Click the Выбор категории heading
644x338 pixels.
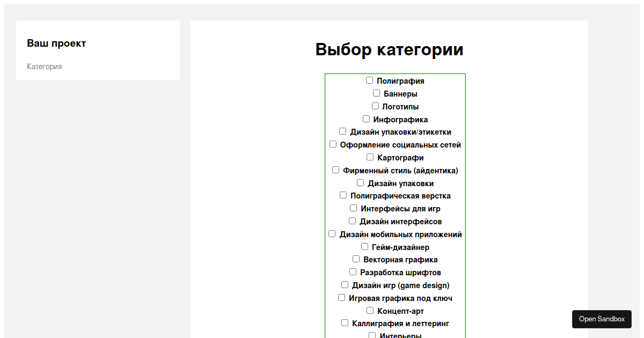(389, 49)
